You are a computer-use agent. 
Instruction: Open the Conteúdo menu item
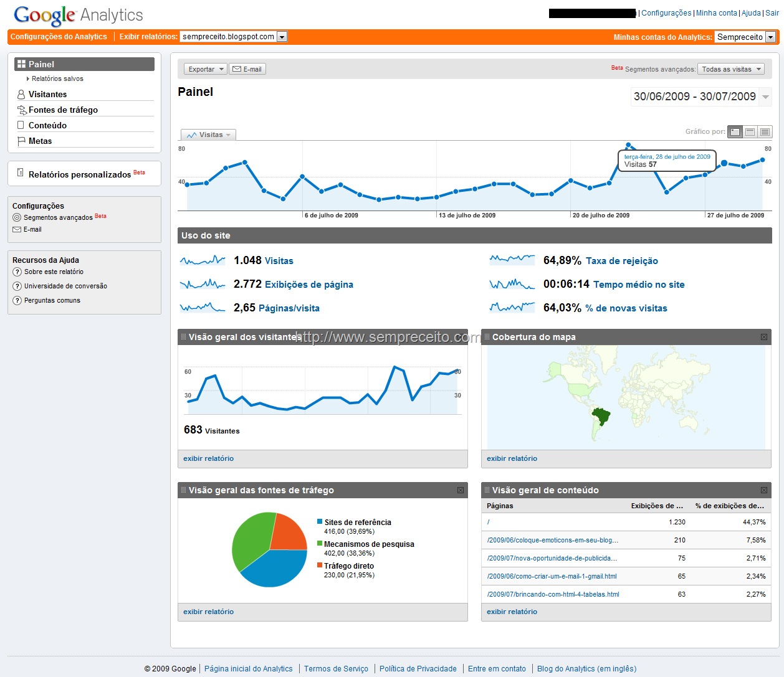(47, 125)
